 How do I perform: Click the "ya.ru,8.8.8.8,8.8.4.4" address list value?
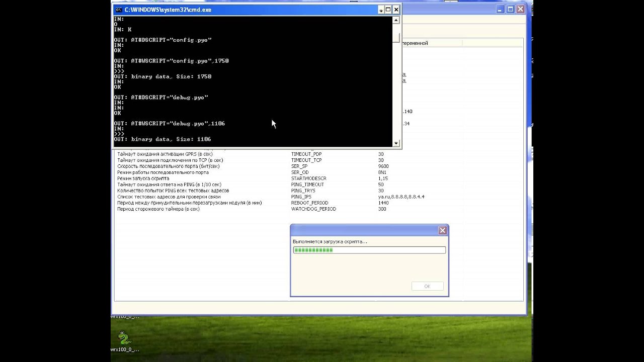click(401, 197)
